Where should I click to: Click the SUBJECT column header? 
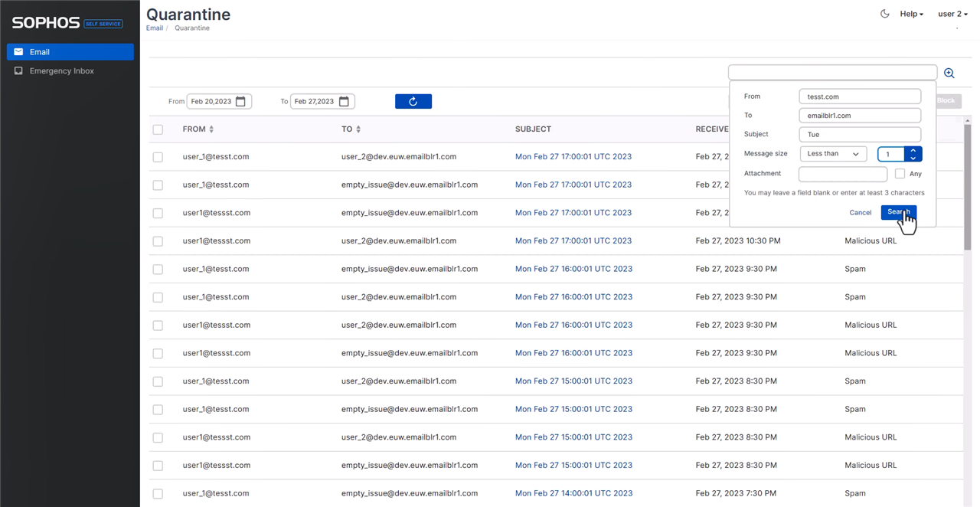[533, 129]
